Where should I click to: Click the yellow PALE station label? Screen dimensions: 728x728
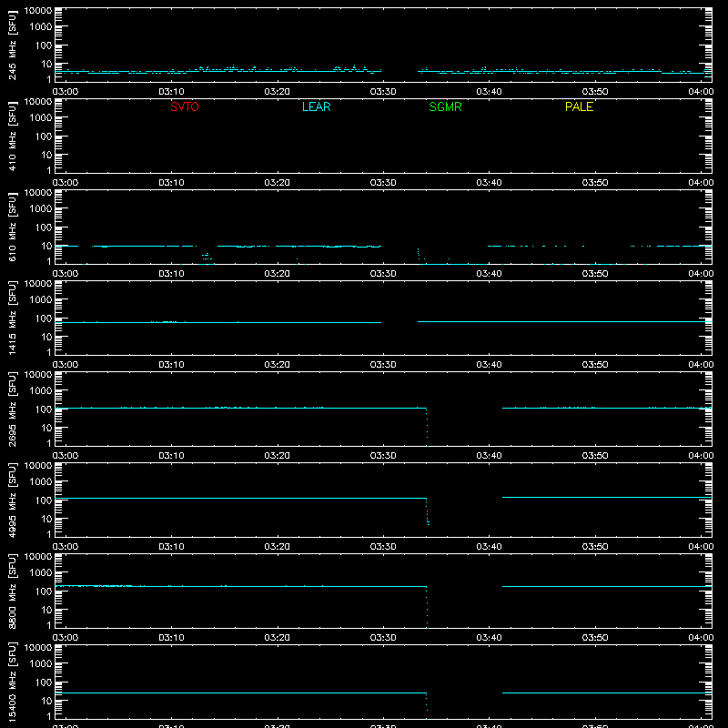click(x=579, y=106)
